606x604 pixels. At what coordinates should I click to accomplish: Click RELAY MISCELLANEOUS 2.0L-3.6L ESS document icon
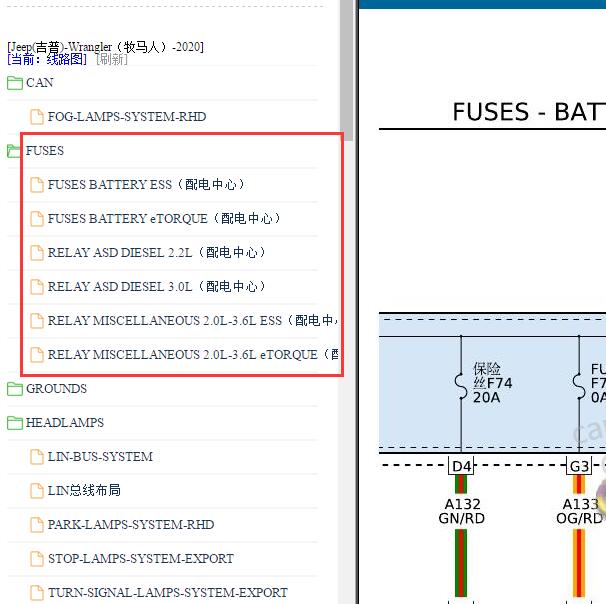pyautogui.click(x=37, y=321)
